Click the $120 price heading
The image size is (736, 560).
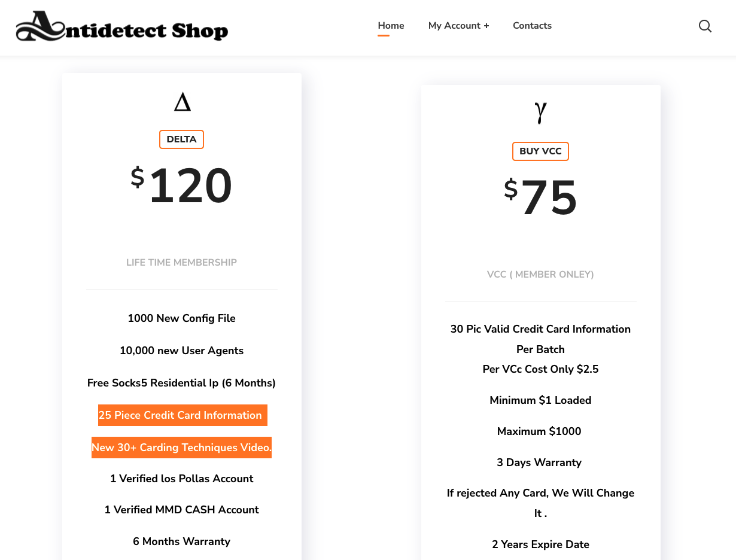182,186
